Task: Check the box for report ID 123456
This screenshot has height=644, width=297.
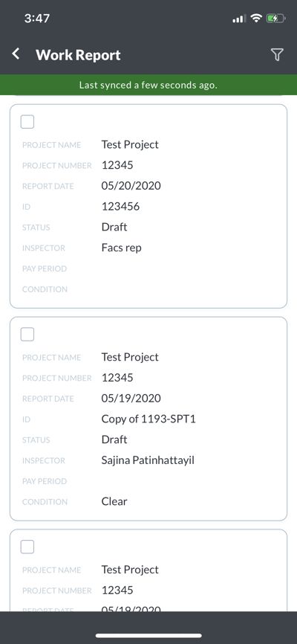Action: [27, 122]
